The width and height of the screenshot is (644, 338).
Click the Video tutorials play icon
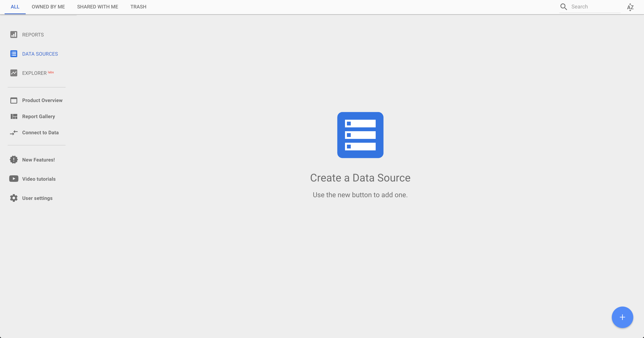point(14,179)
